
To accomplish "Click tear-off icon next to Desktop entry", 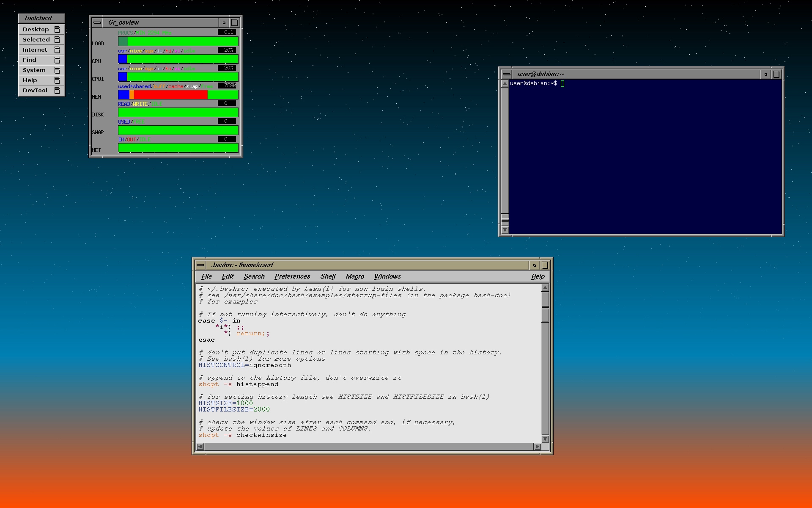I will tap(57, 30).
